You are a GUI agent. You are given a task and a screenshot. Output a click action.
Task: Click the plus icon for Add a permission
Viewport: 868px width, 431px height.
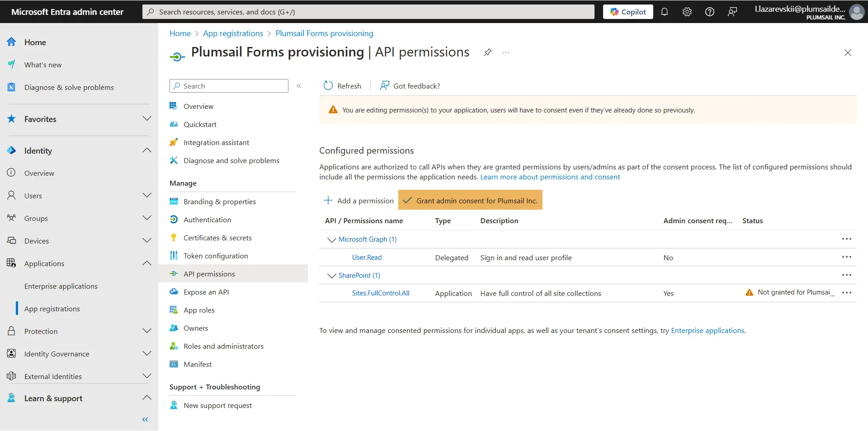328,200
